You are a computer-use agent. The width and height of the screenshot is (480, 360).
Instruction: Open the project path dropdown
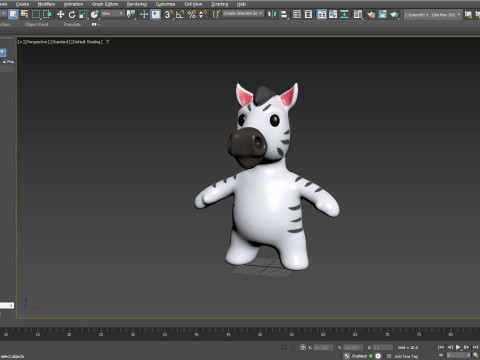(x=432, y=15)
